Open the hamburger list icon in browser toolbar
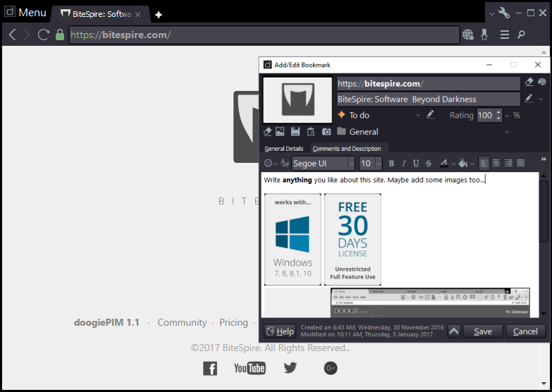 click(x=505, y=35)
